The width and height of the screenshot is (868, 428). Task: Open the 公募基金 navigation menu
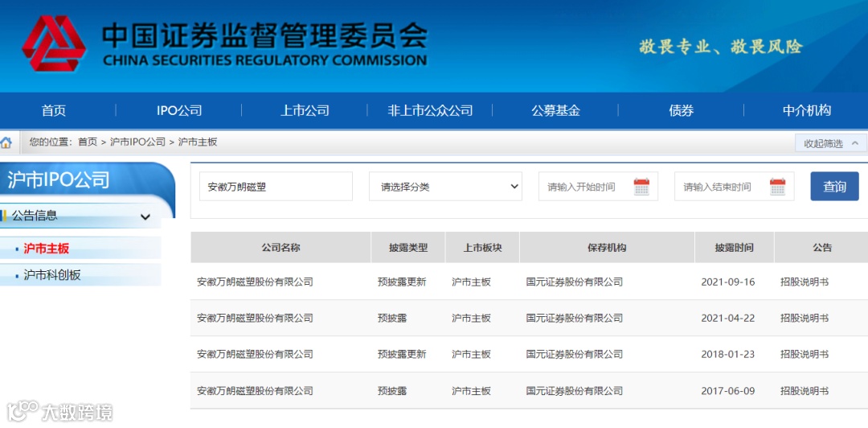coord(555,110)
